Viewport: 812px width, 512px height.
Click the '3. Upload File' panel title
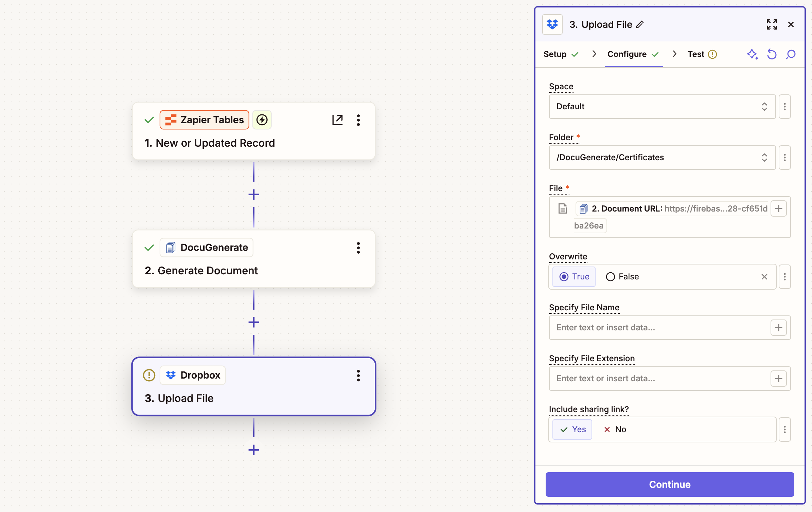coord(601,24)
